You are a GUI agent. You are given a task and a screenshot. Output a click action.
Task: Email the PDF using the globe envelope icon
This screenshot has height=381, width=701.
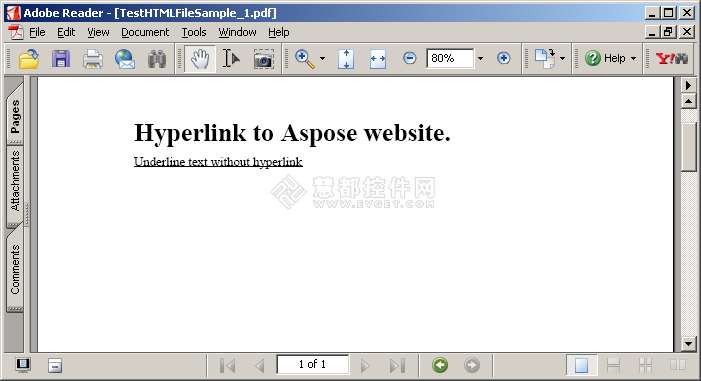[x=125, y=59]
